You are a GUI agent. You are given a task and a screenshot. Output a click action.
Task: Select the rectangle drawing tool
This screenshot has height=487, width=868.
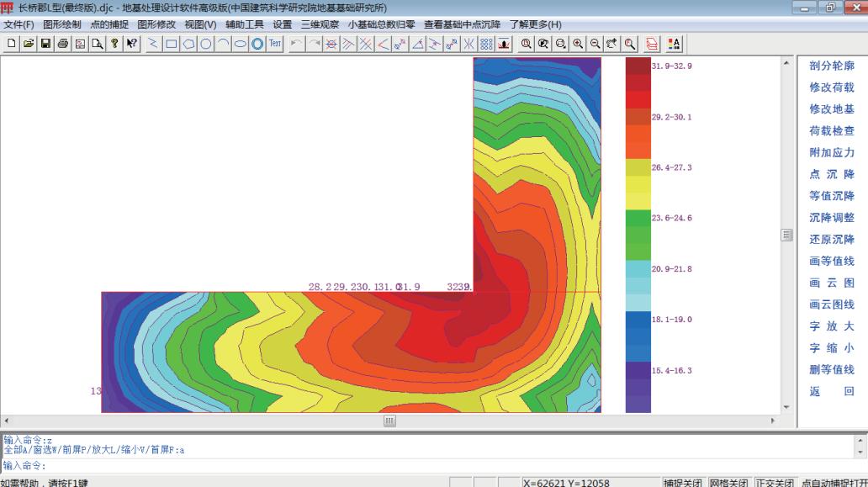pos(171,44)
